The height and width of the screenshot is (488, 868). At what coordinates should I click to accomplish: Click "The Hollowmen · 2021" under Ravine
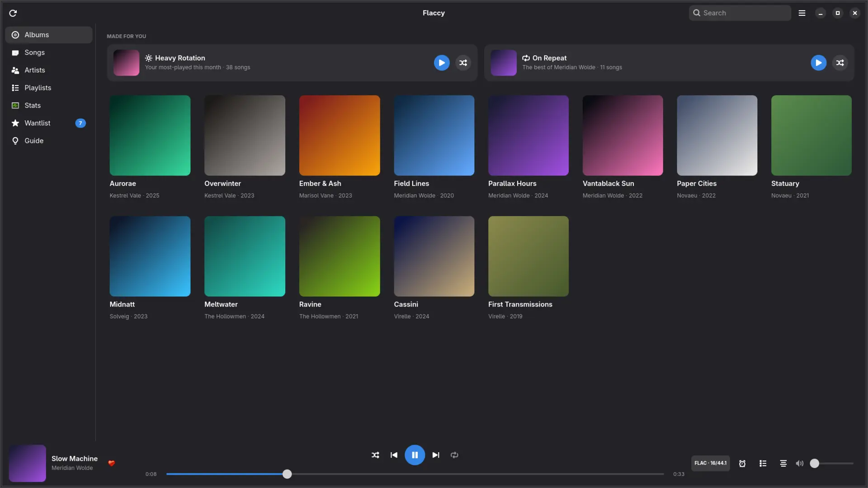pyautogui.click(x=329, y=316)
